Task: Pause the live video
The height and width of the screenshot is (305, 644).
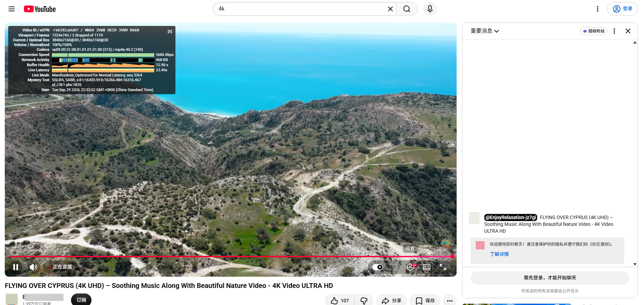Action: 16,267
